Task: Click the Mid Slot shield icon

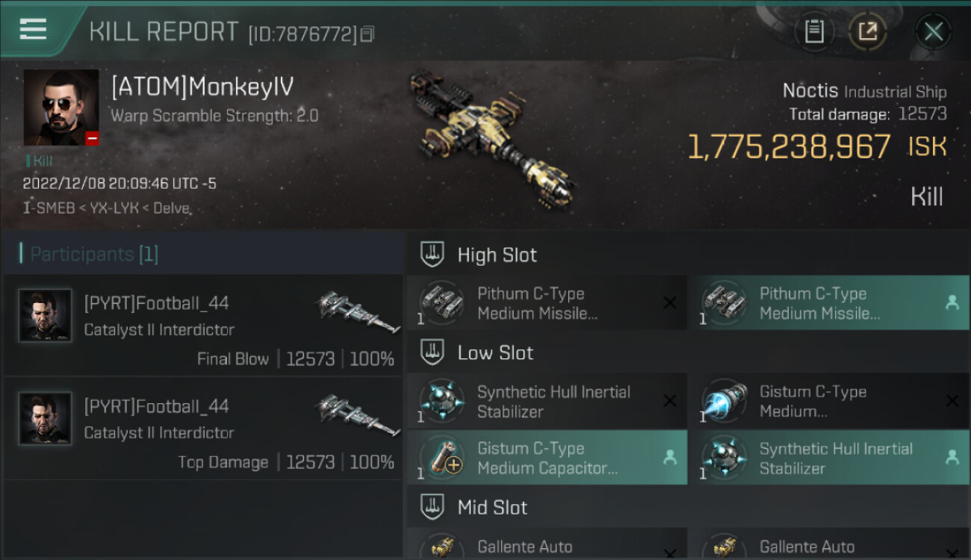Action: click(x=432, y=507)
